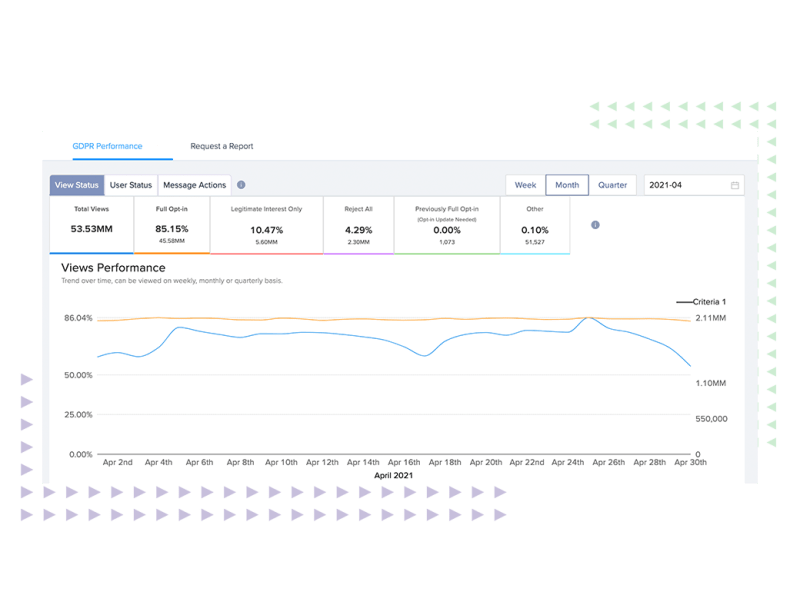Screen dimensions: 800x615
Task: Switch to the User Status tab
Action: click(131, 186)
